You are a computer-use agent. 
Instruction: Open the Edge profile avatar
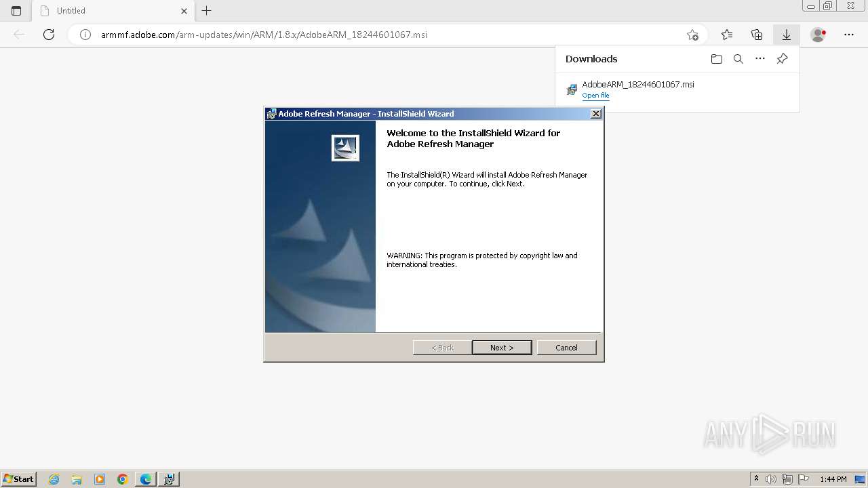click(818, 35)
